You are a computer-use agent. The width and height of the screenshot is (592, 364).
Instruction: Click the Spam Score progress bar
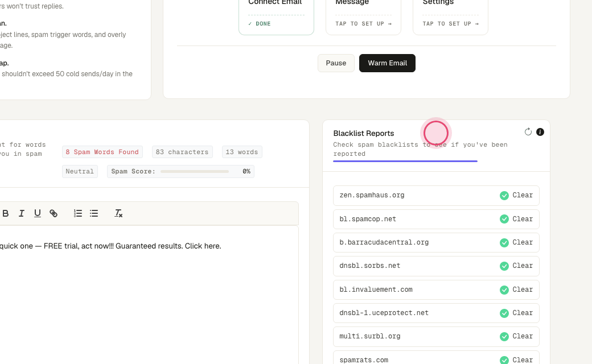tap(195, 171)
